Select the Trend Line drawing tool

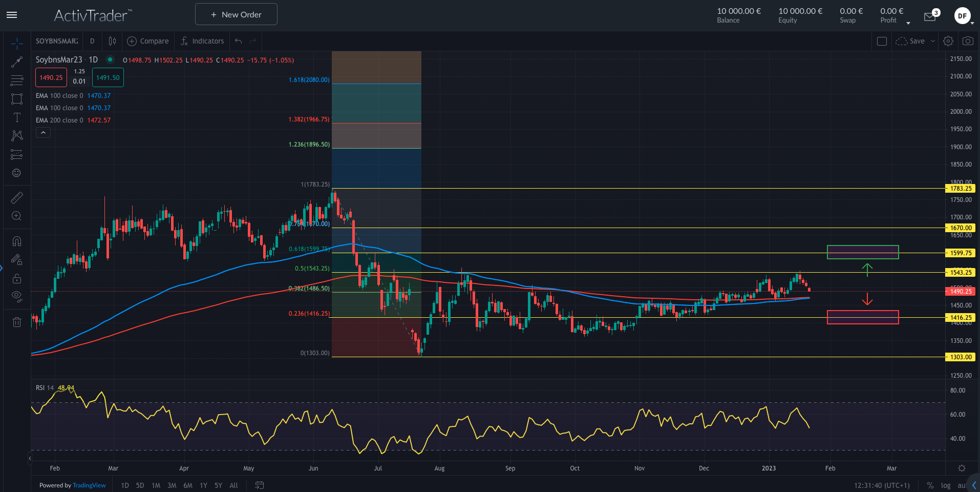click(x=17, y=62)
